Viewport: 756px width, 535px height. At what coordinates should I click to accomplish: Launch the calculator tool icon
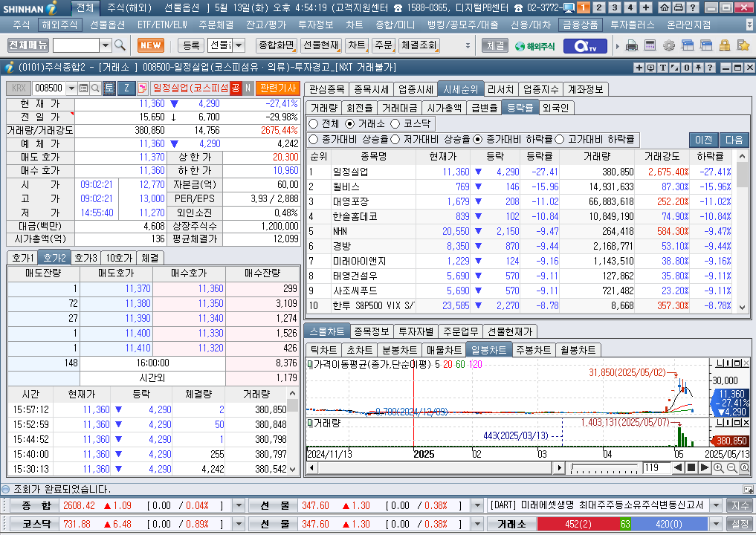pos(650,46)
